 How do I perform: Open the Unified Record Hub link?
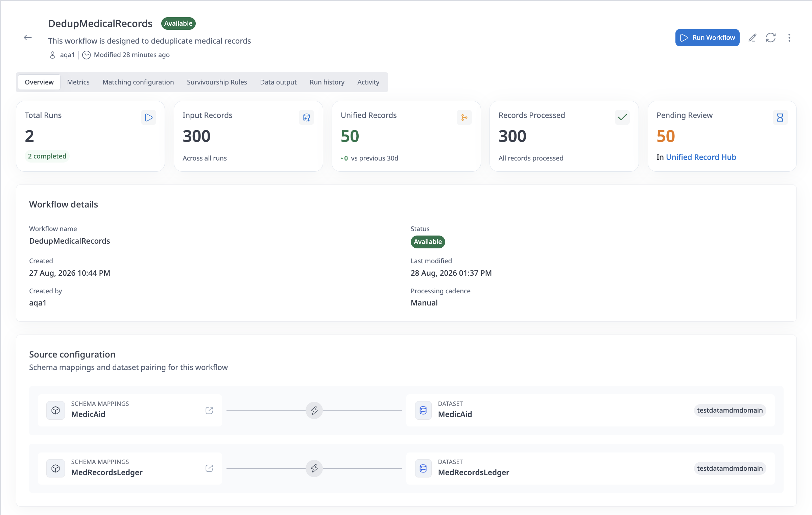[x=701, y=157]
